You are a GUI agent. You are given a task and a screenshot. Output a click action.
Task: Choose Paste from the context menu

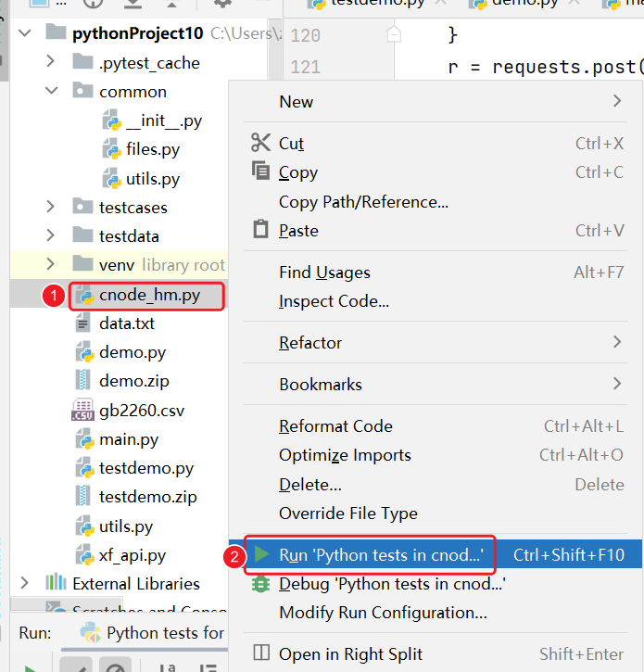pos(436,231)
